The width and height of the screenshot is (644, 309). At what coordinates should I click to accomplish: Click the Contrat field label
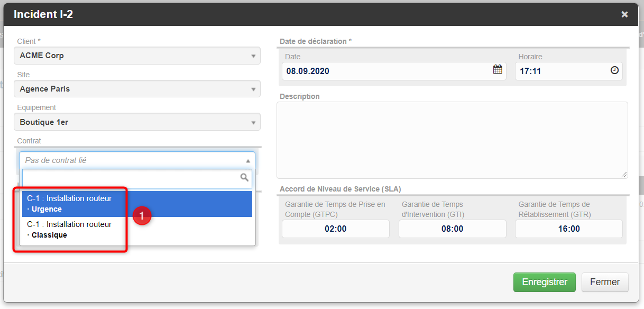29,141
